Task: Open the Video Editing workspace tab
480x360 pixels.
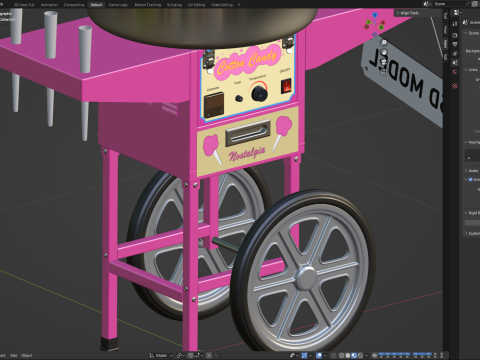Action: click(222, 5)
